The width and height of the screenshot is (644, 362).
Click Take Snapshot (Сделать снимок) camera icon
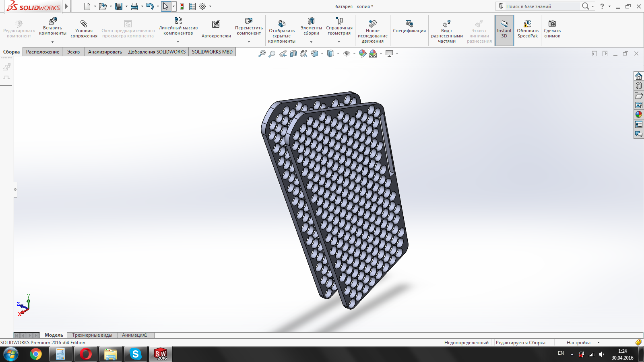(x=552, y=24)
